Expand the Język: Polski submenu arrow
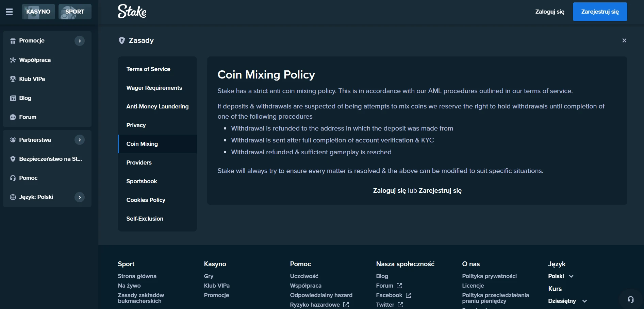Image resolution: width=644 pixels, height=309 pixels. (x=80, y=197)
